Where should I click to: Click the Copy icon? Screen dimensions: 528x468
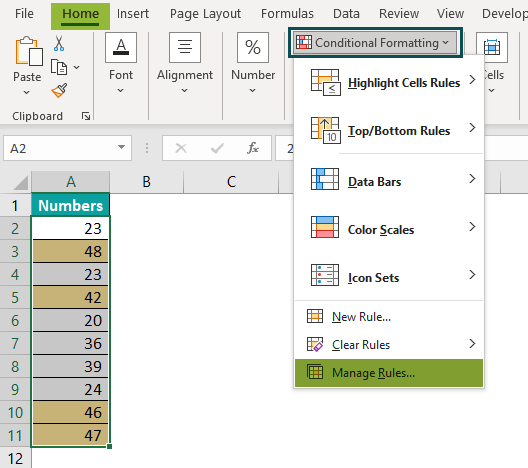(59, 67)
